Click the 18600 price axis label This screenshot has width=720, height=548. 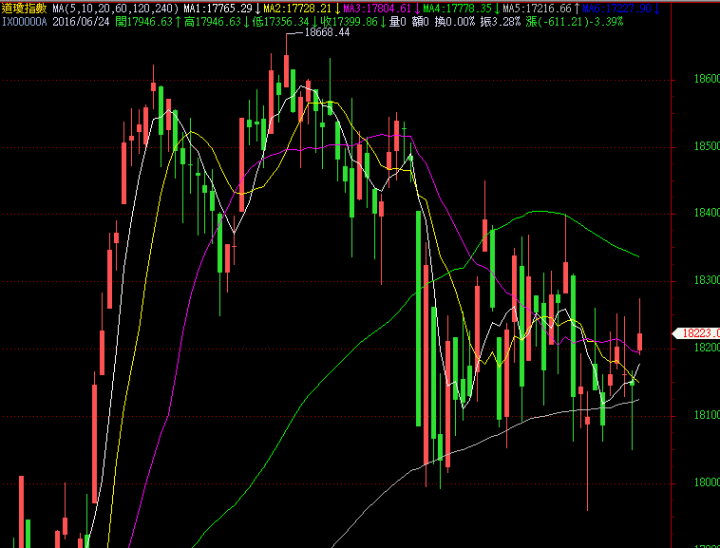click(707, 79)
